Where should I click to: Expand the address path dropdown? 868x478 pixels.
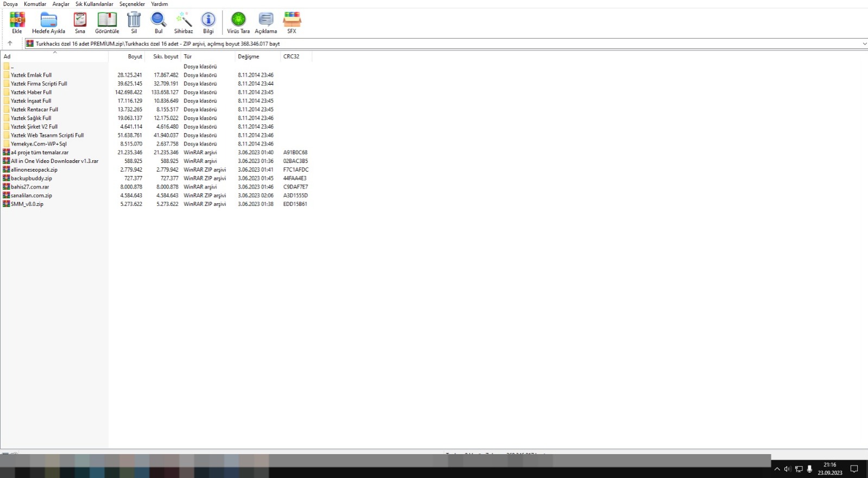coord(864,43)
